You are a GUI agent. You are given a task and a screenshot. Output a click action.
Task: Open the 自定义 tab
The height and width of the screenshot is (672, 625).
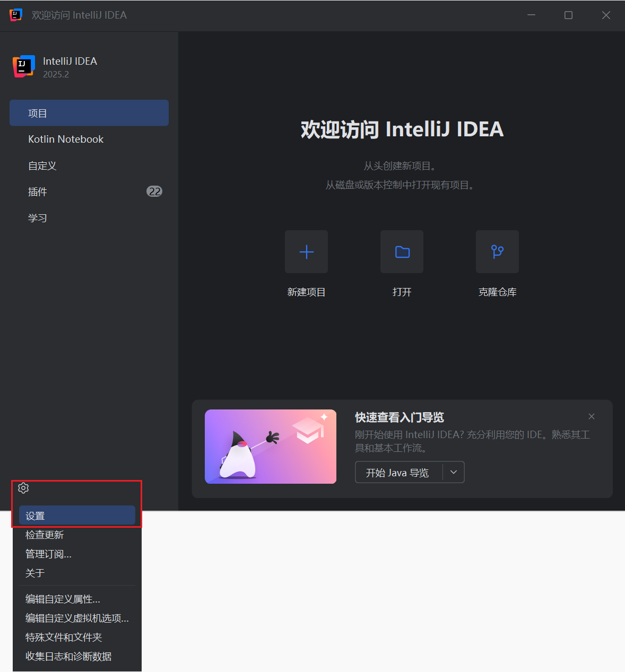point(89,165)
